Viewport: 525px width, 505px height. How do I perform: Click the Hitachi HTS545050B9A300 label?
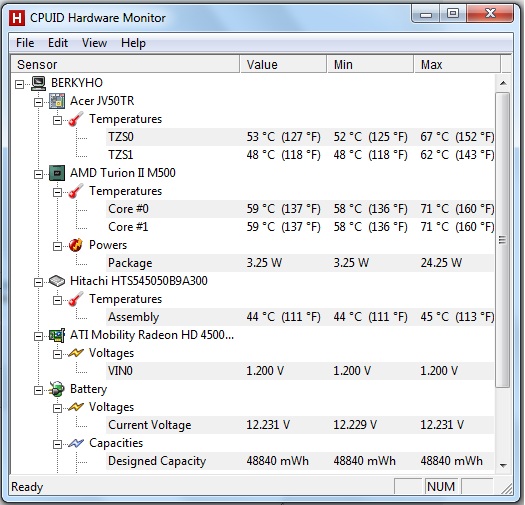click(139, 281)
